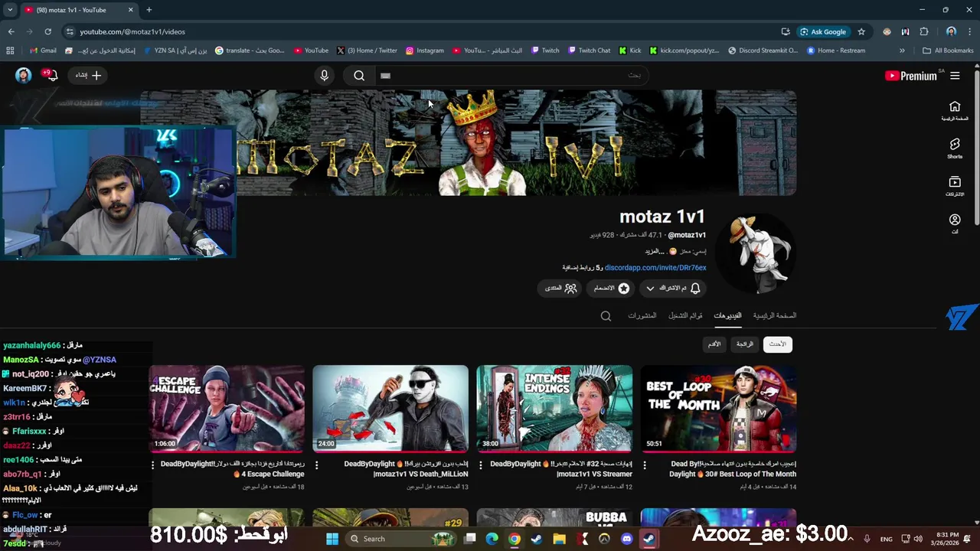Click the Join (الانضمام) membership button
The width and height of the screenshot is (980, 551).
click(612, 289)
